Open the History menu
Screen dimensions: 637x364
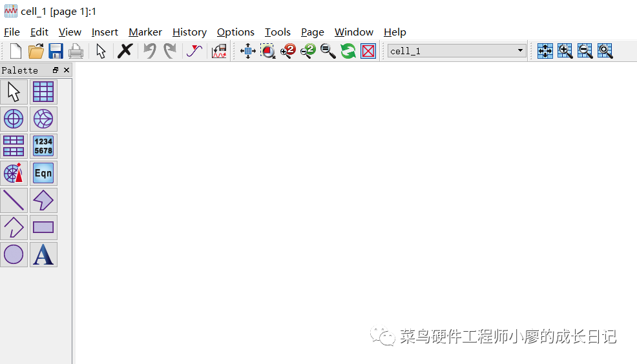point(189,32)
